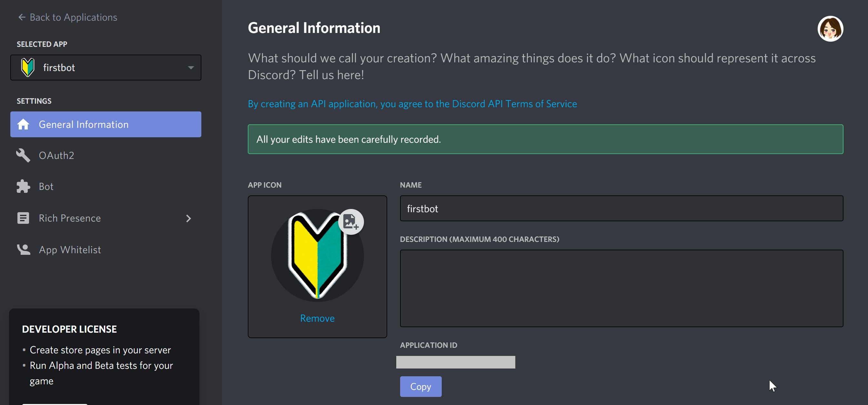The height and width of the screenshot is (405, 868).
Task: Open the user profile avatar
Action: pyautogui.click(x=830, y=29)
